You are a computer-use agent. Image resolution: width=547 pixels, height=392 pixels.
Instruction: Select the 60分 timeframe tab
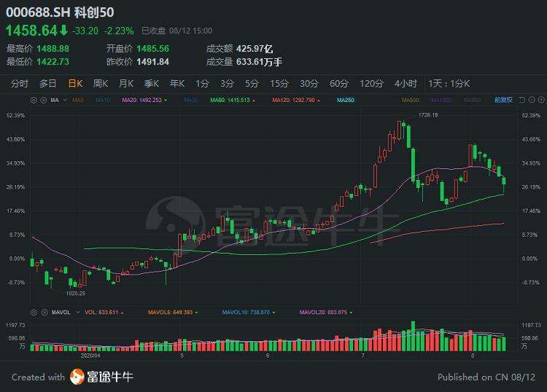338,83
